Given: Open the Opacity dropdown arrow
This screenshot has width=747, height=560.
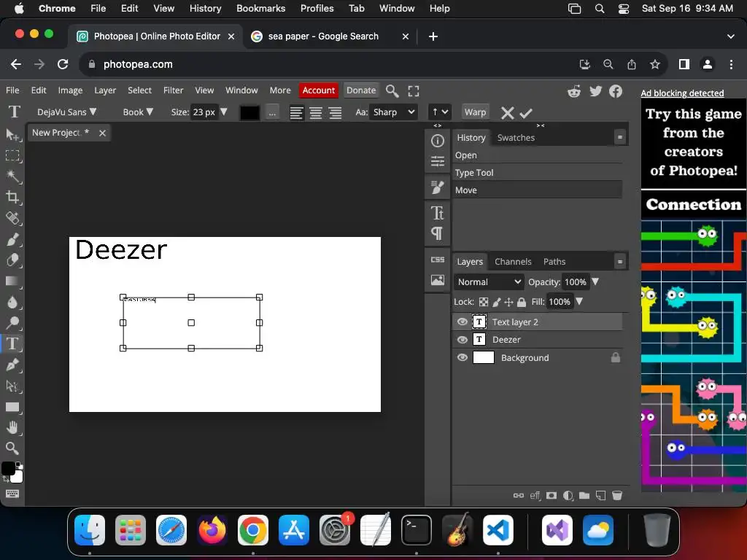Looking at the screenshot, I should point(595,281).
